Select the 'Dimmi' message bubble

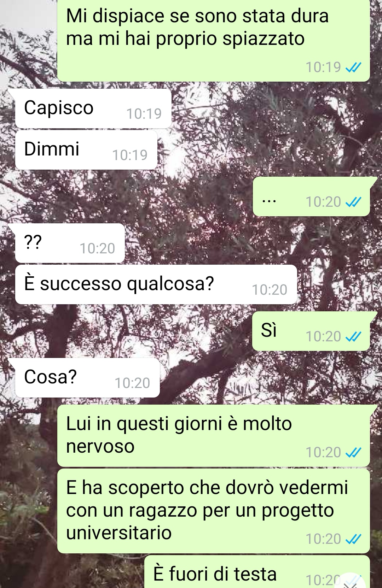pos(86,150)
